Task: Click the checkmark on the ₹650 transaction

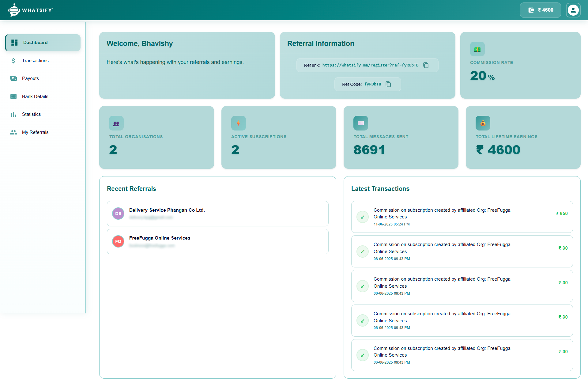Action: [x=363, y=217]
